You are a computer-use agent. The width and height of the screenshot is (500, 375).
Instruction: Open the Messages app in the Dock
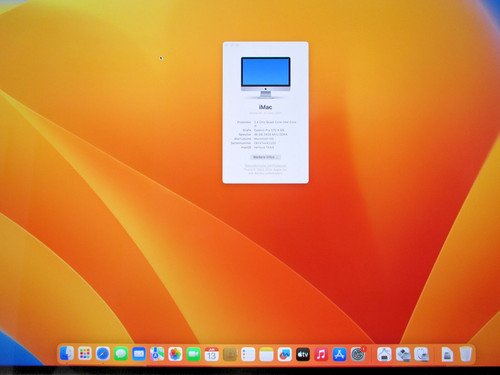point(121,354)
